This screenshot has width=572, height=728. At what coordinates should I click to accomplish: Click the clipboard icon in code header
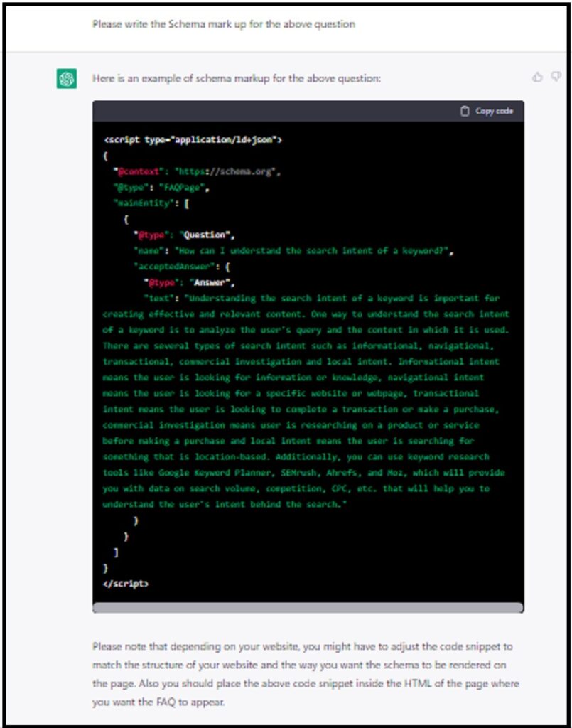(x=465, y=111)
